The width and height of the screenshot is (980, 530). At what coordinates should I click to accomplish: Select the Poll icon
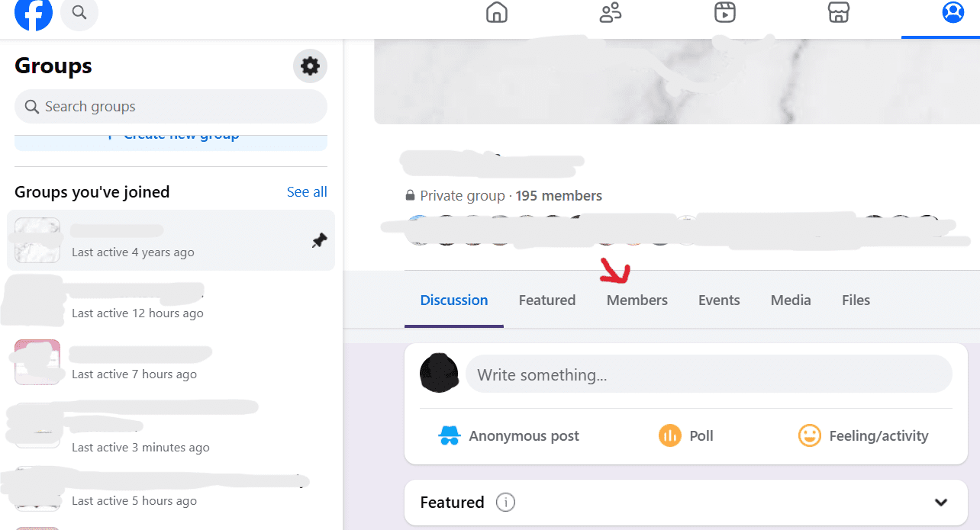pyautogui.click(x=669, y=435)
